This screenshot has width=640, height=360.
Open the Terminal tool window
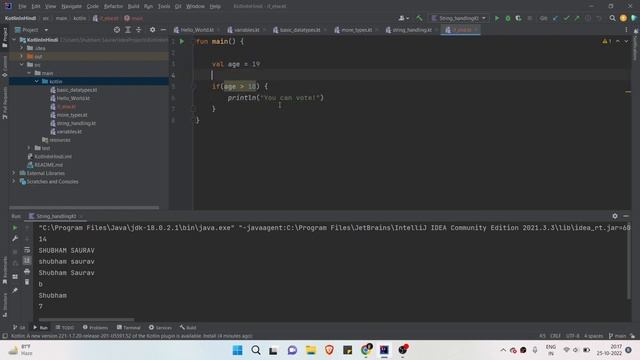click(x=129, y=327)
